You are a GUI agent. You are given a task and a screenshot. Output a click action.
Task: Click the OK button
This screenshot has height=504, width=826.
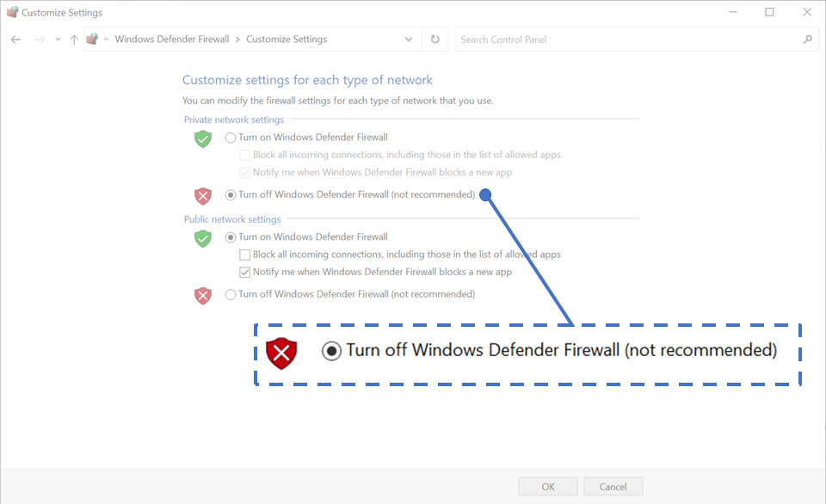(548, 487)
